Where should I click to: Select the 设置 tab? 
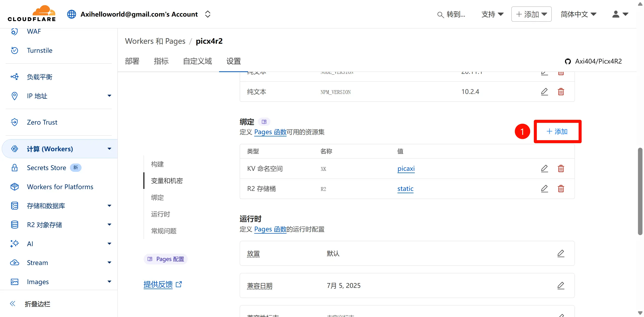click(234, 61)
